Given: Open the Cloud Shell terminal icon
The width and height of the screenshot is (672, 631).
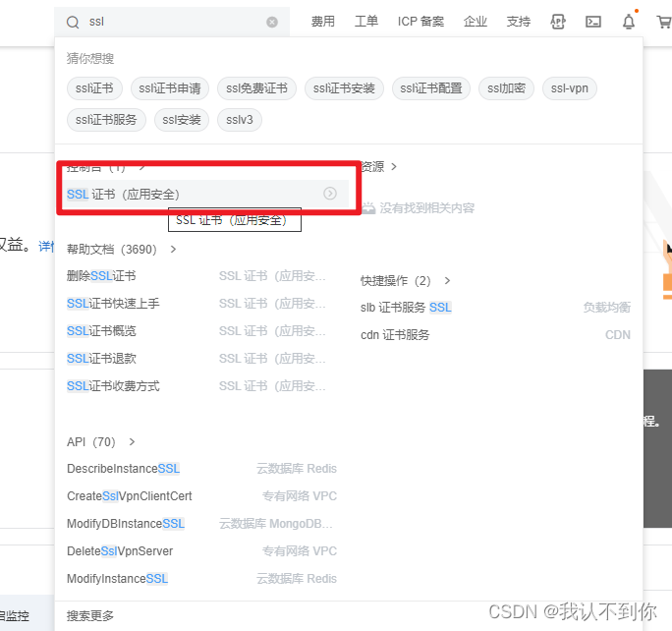Looking at the screenshot, I should coord(593,22).
